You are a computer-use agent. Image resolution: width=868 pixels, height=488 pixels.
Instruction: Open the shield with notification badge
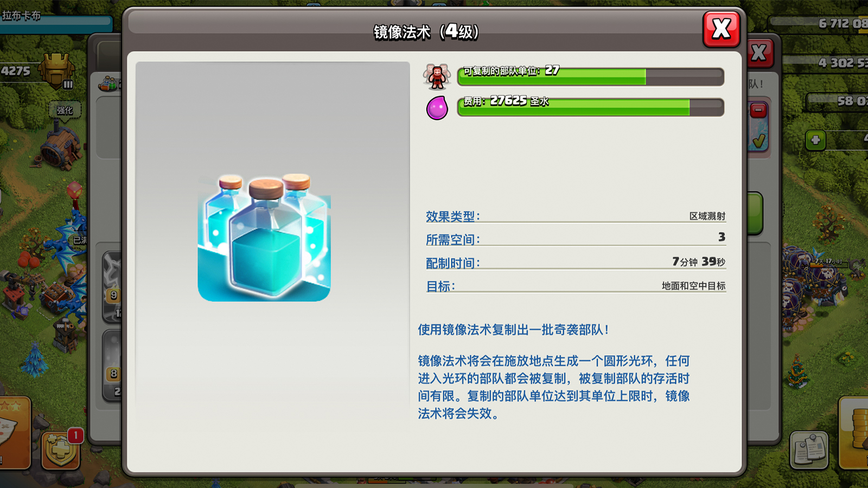point(61,450)
